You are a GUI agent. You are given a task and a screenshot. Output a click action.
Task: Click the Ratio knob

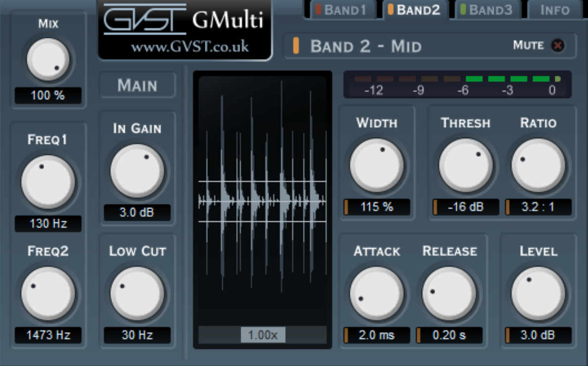click(x=538, y=165)
